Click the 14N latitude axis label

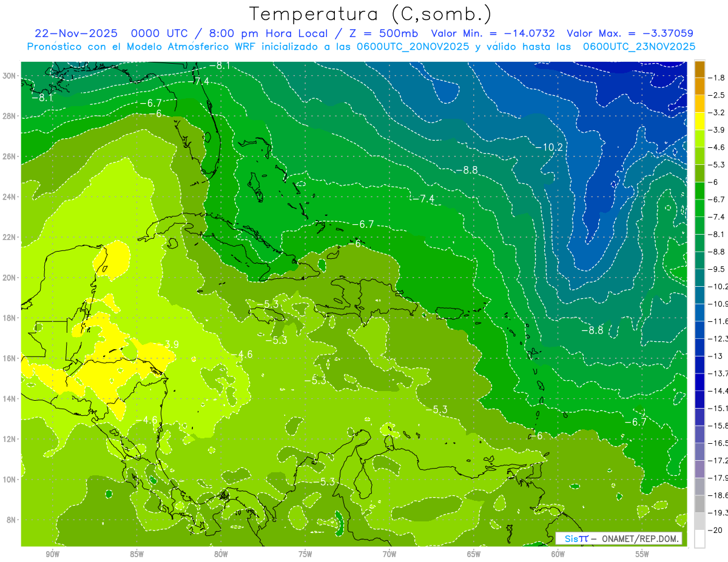(x=10, y=399)
